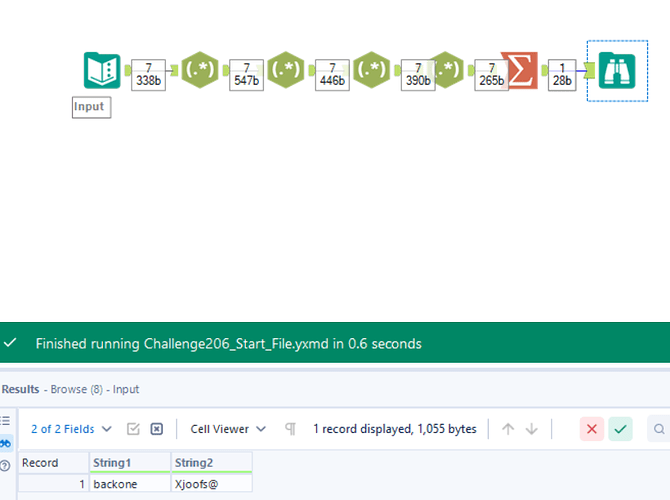Select the Summarize tool

[521, 70]
